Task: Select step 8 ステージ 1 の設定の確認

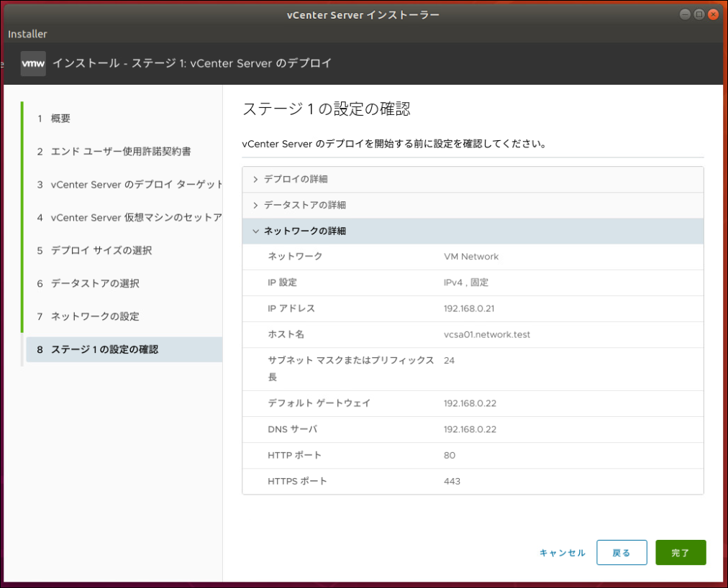Action: point(124,349)
